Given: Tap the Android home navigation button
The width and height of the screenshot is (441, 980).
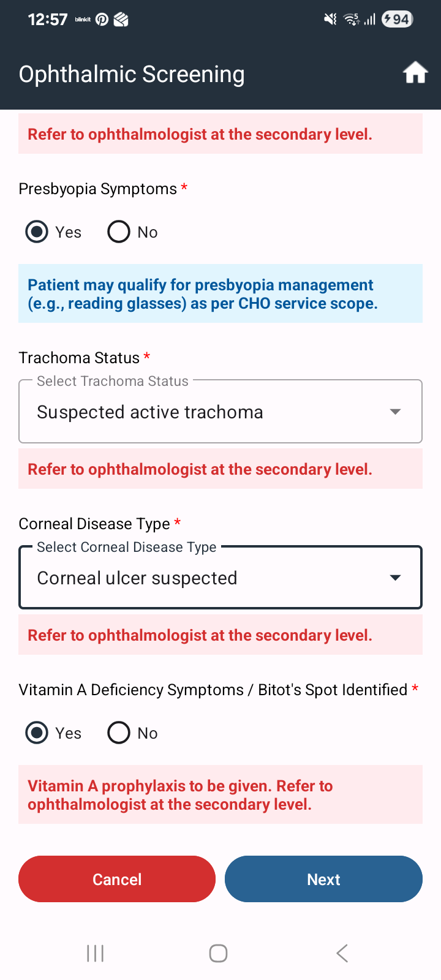Looking at the screenshot, I should pyautogui.click(x=219, y=953).
